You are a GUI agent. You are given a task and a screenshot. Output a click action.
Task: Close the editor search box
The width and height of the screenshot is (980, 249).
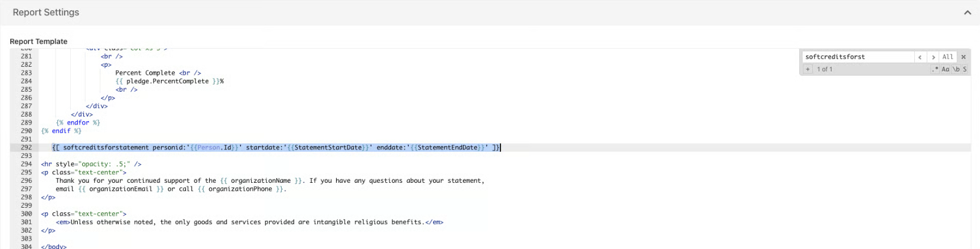[963, 57]
